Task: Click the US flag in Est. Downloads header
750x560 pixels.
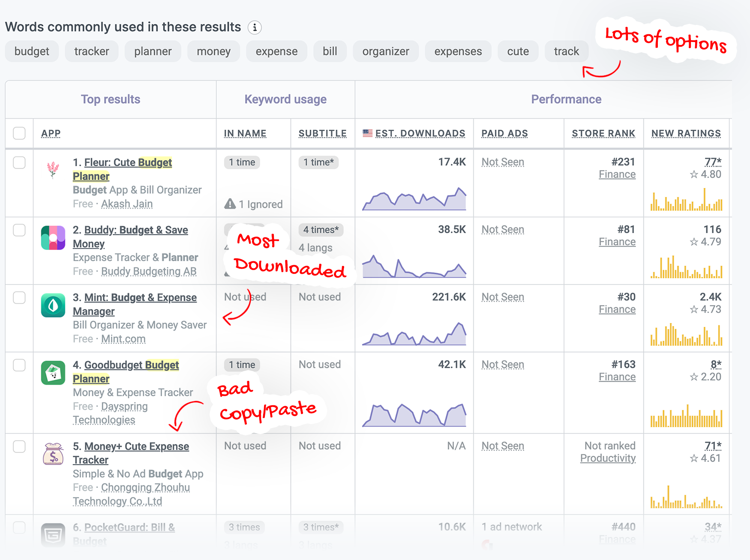Action: coord(368,133)
